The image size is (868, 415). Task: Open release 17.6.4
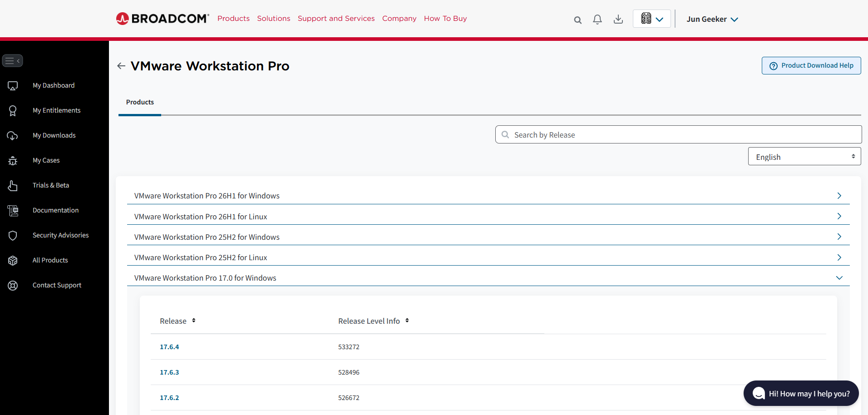[169, 347]
